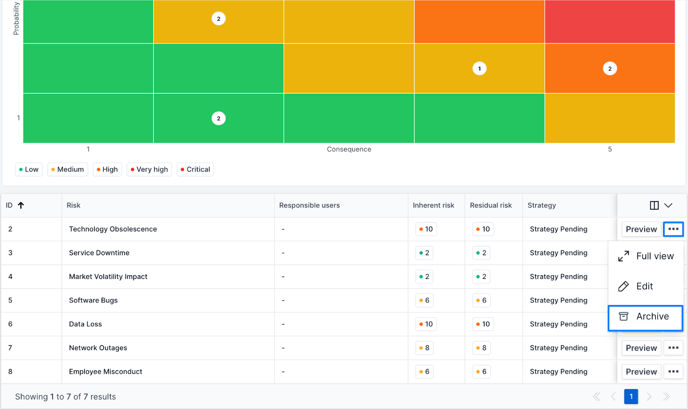
Task: Sort by the Residual risk column header
Action: coord(490,205)
